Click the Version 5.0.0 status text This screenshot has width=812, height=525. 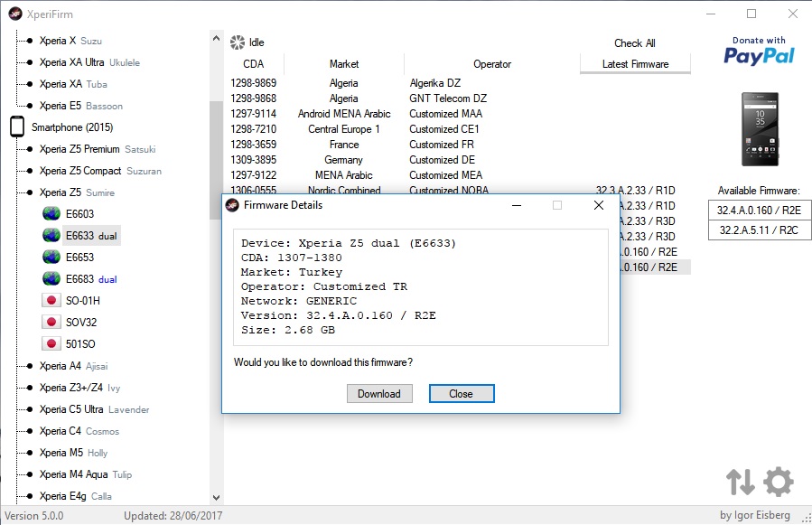pos(34,516)
